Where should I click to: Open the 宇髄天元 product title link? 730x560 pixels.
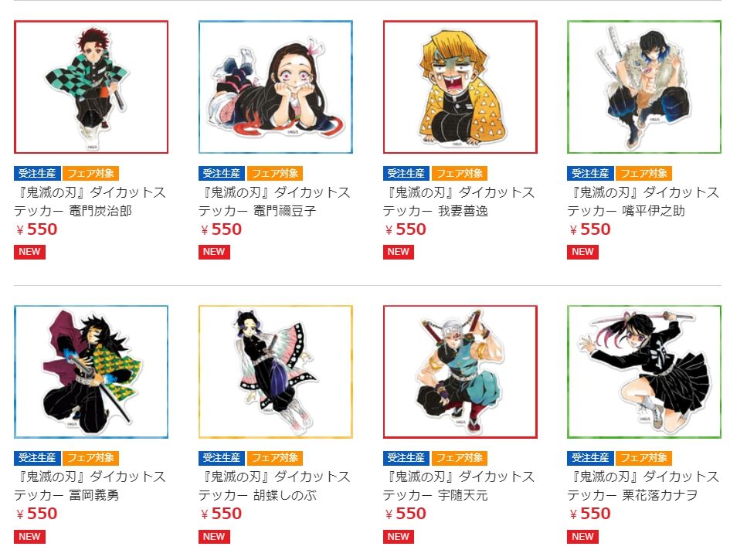point(459,486)
